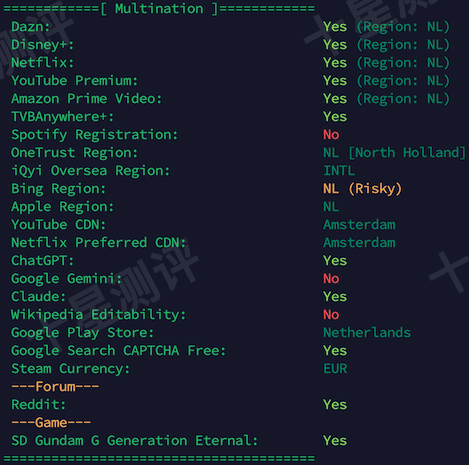Click the orange NL (Risky) Bing result
The height and width of the screenshot is (465, 469).
(362, 189)
